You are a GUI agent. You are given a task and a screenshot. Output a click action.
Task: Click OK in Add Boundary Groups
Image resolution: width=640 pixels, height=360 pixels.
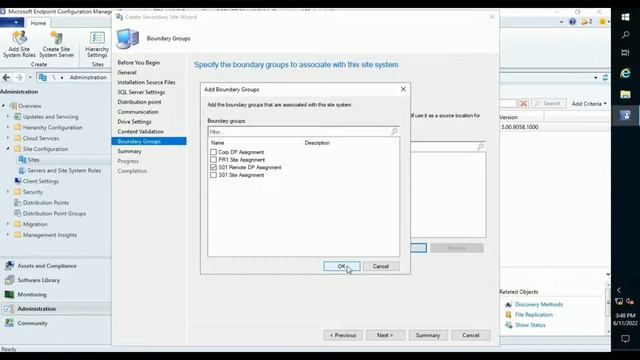[342, 266]
